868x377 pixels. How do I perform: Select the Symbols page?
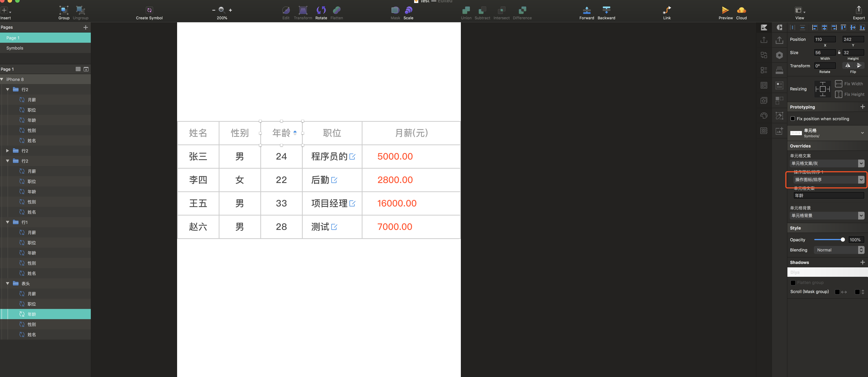point(15,48)
